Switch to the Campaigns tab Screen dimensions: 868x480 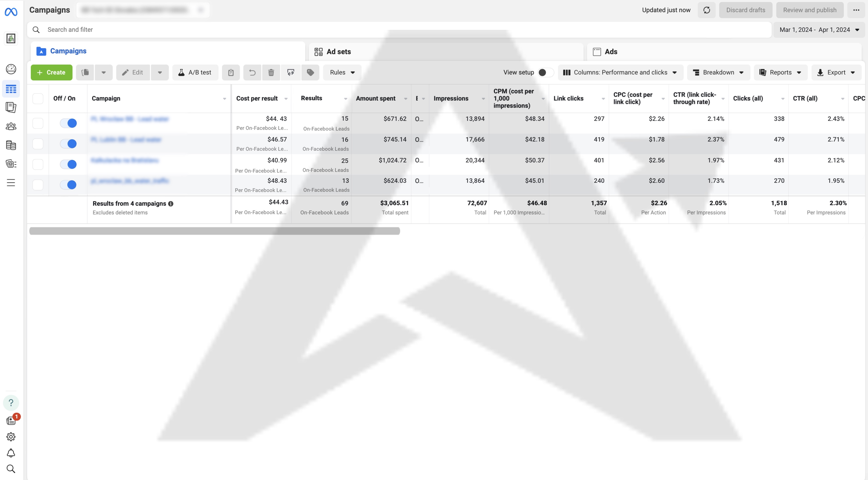click(168, 51)
